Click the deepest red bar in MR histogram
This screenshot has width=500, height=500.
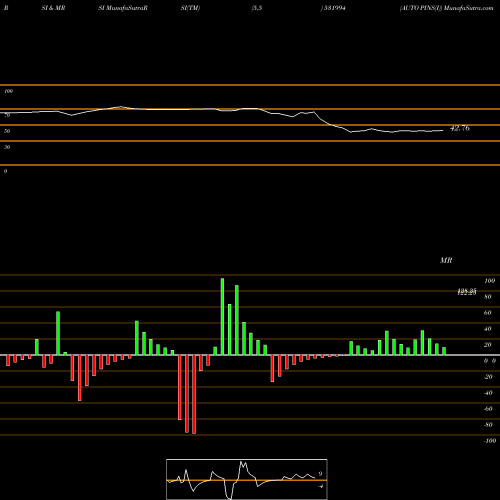(x=194, y=394)
